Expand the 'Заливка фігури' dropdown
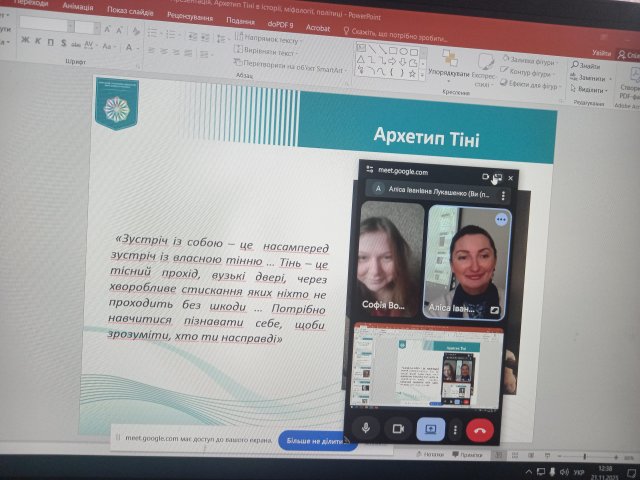This screenshot has width=640, height=480. 535,63
